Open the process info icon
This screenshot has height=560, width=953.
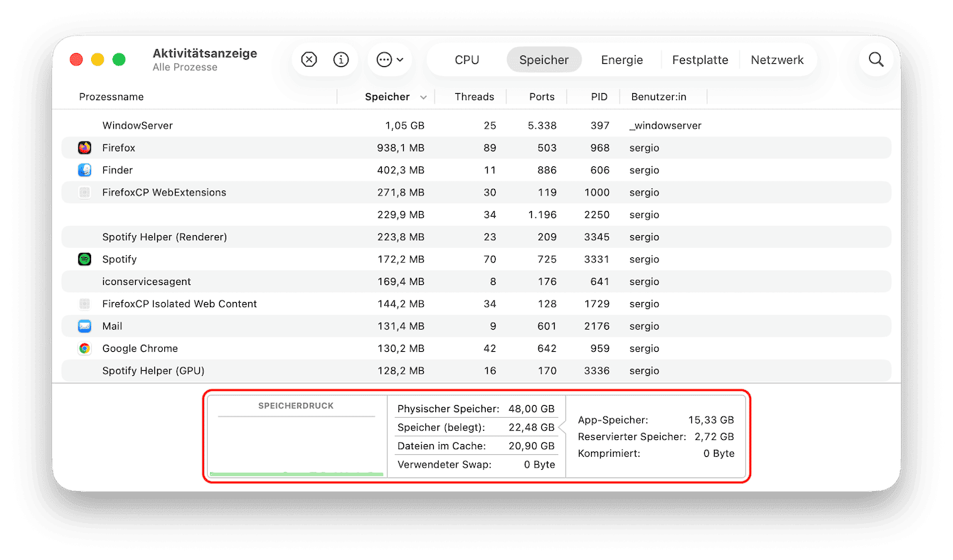(x=341, y=60)
